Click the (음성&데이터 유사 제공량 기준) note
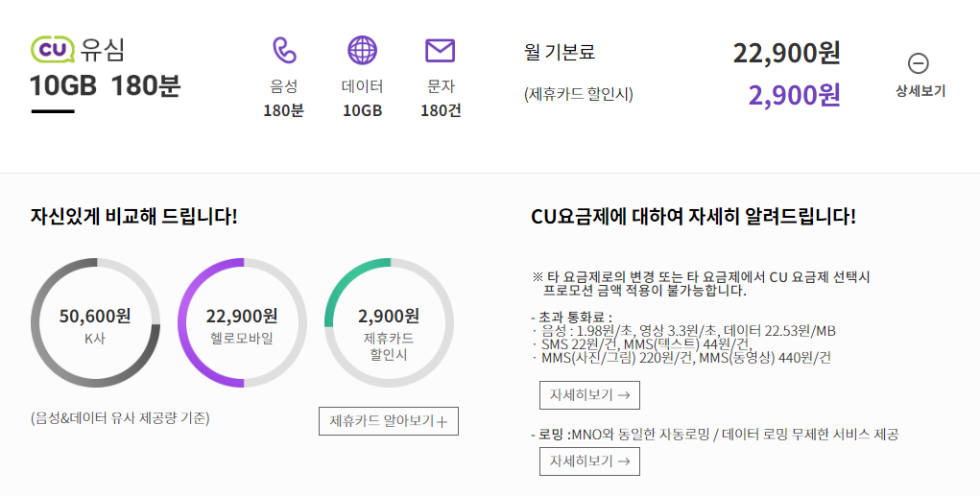Screen dimensions: 980x496 (120, 418)
